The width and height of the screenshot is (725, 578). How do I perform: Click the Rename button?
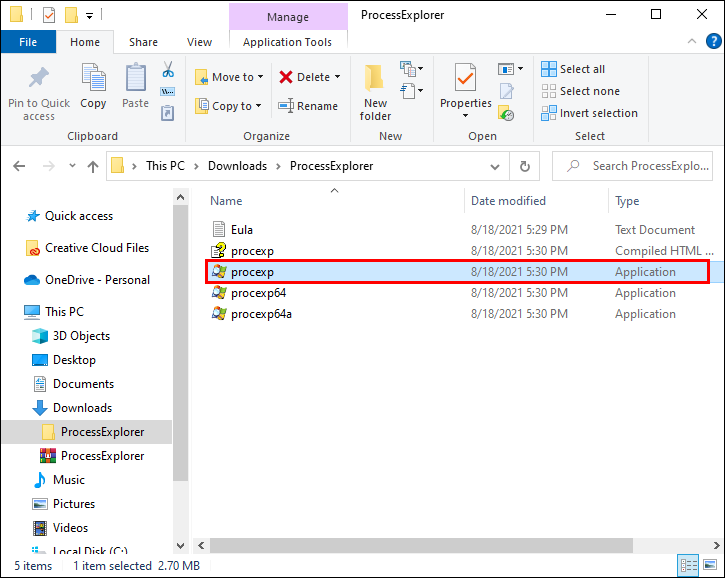click(308, 106)
